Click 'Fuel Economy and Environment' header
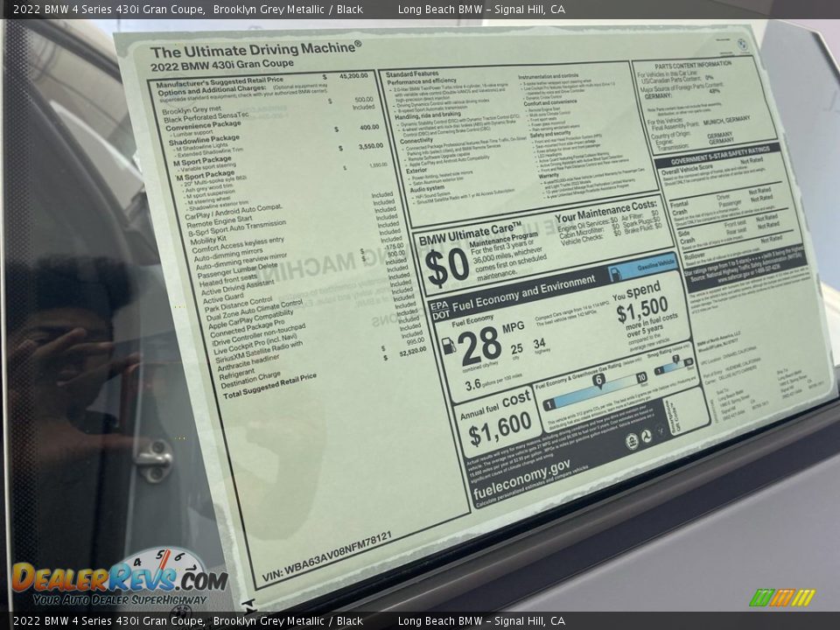Image resolution: width=840 pixels, height=630 pixels. click(x=523, y=293)
